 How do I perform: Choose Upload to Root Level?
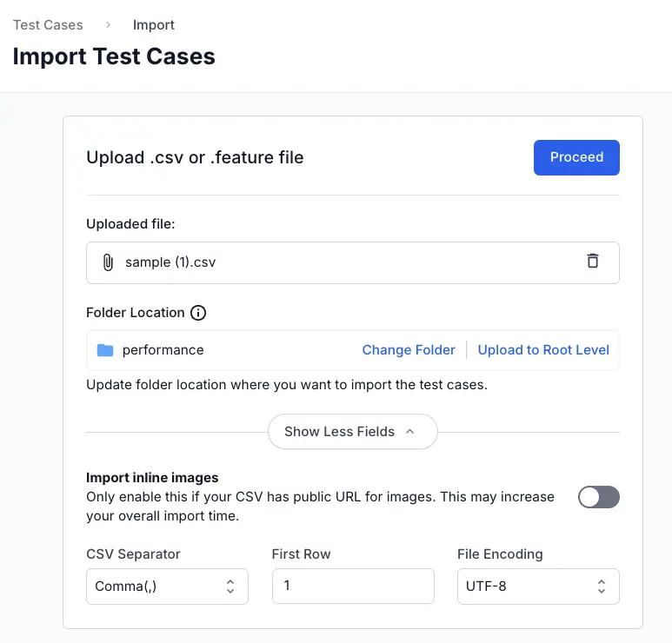tap(543, 350)
